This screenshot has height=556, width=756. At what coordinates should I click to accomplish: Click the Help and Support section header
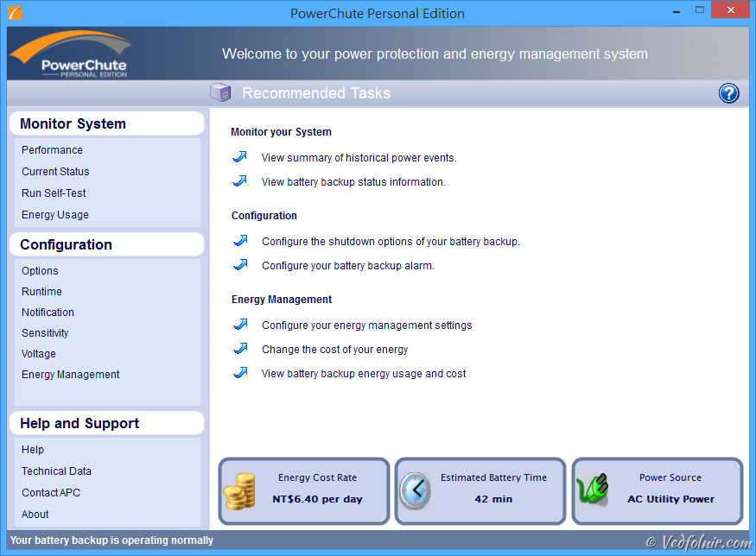click(x=106, y=424)
